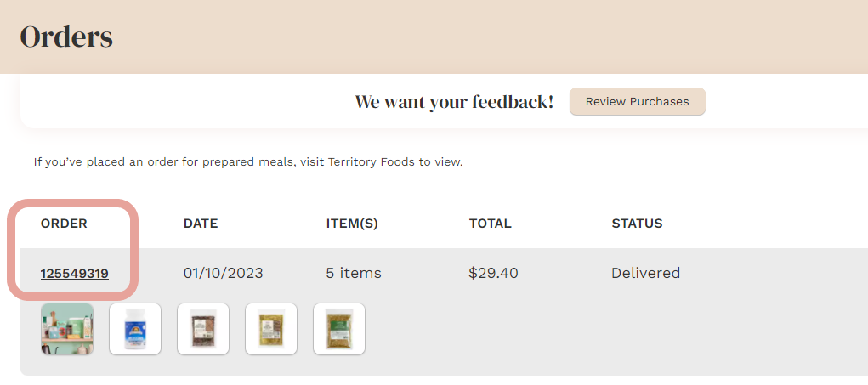
Task: Click the TOTAL column header
Action: point(490,224)
